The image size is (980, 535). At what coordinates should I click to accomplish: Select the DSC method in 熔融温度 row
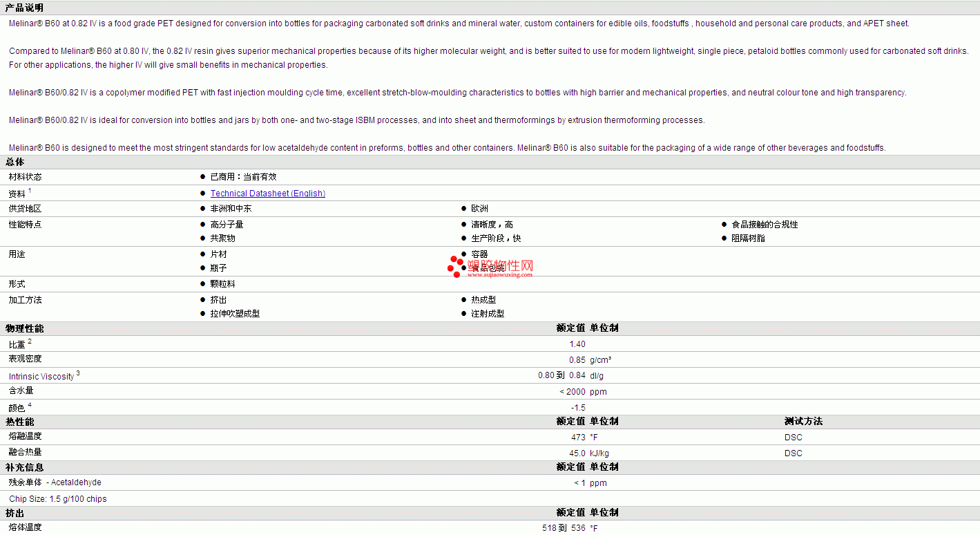point(794,438)
